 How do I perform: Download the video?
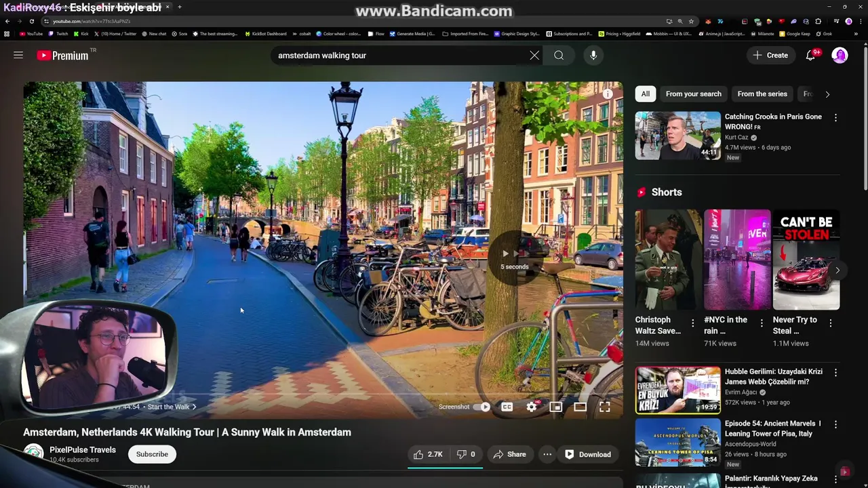coord(588,454)
